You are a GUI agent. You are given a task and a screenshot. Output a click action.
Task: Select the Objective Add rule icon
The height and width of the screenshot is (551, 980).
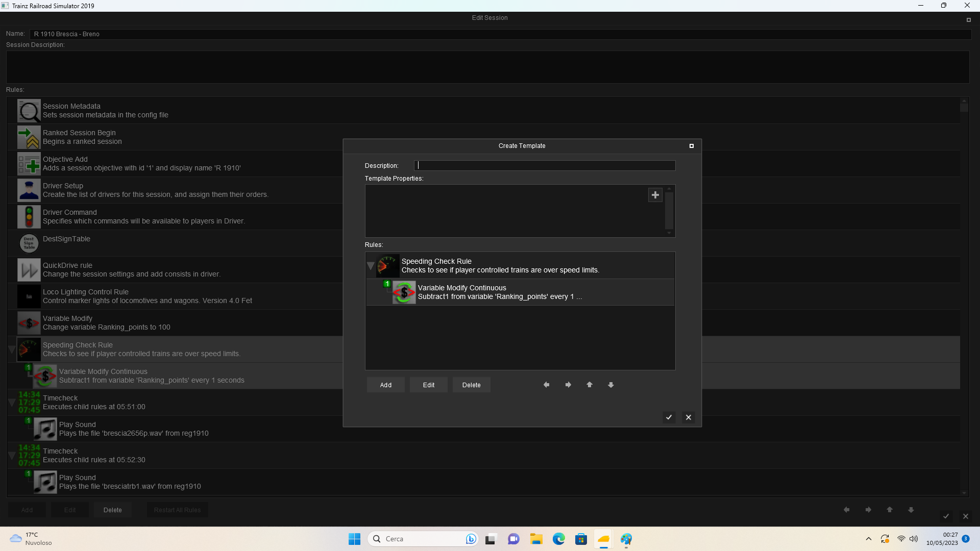tap(29, 164)
